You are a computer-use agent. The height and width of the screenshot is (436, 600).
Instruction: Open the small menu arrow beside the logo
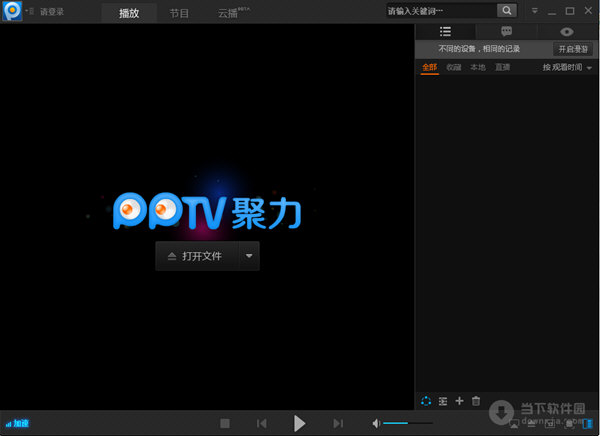[x=27, y=11]
